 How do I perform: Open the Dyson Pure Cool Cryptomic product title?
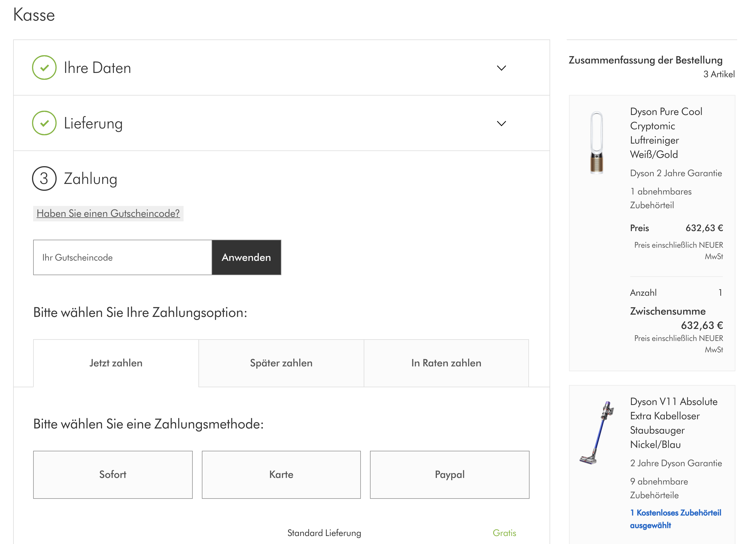click(666, 133)
